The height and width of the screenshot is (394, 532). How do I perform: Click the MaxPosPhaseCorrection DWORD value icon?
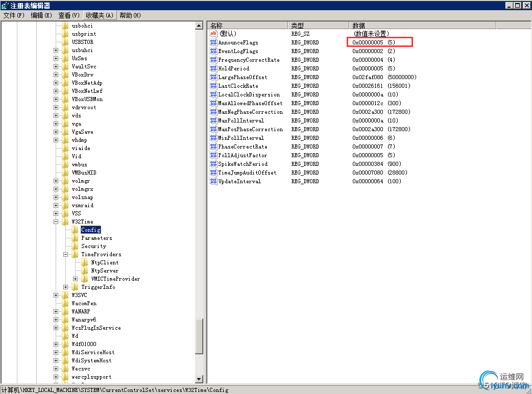point(213,129)
